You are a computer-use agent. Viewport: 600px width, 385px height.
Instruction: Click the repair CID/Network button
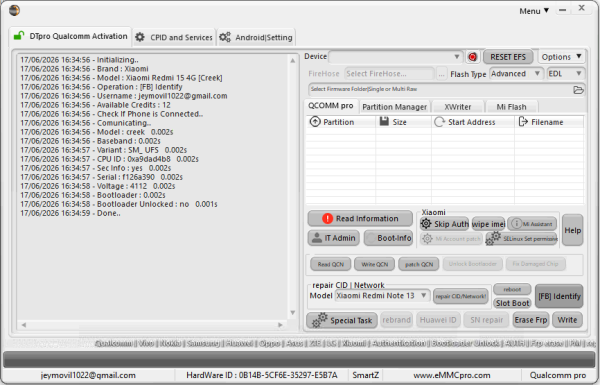click(461, 296)
